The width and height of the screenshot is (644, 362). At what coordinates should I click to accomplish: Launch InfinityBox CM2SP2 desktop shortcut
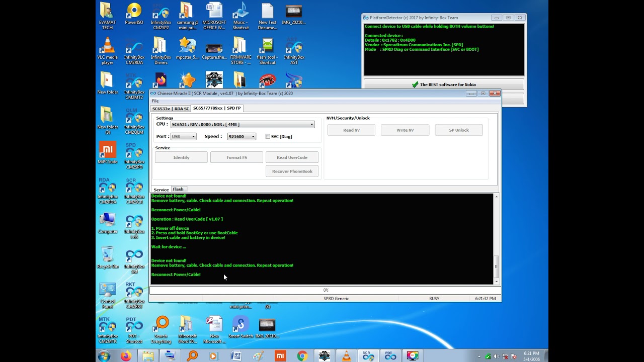click(161, 15)
